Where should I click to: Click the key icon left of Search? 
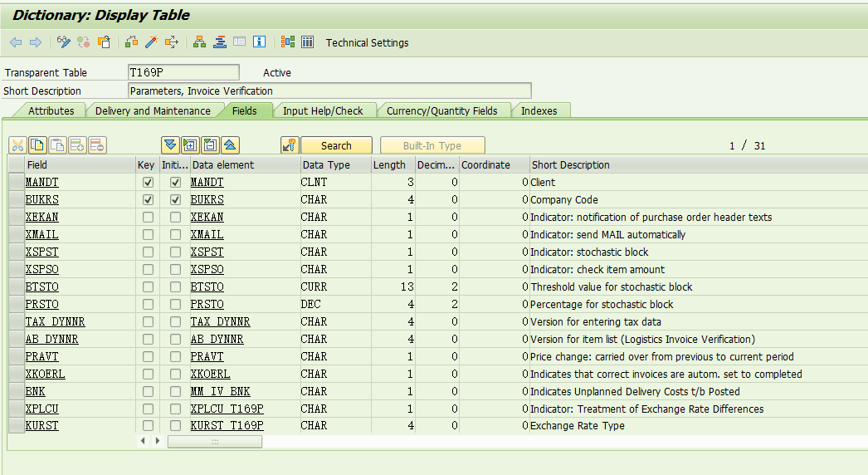[x=289, y=145]
